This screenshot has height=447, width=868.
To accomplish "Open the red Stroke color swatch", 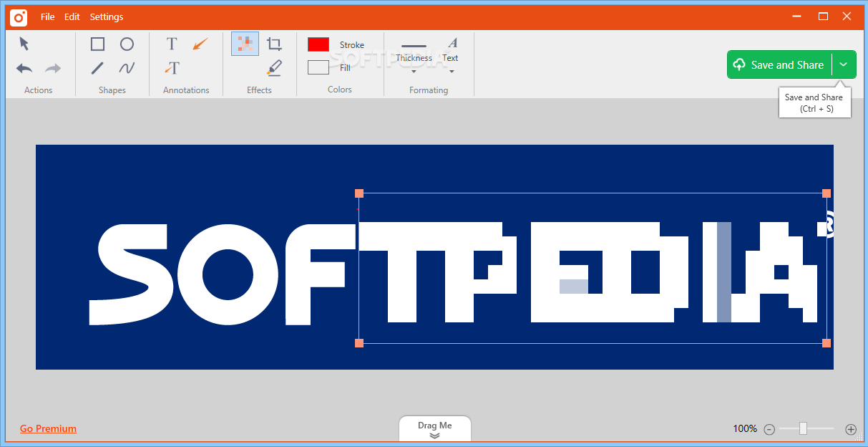I will click(x=318, y=44).
